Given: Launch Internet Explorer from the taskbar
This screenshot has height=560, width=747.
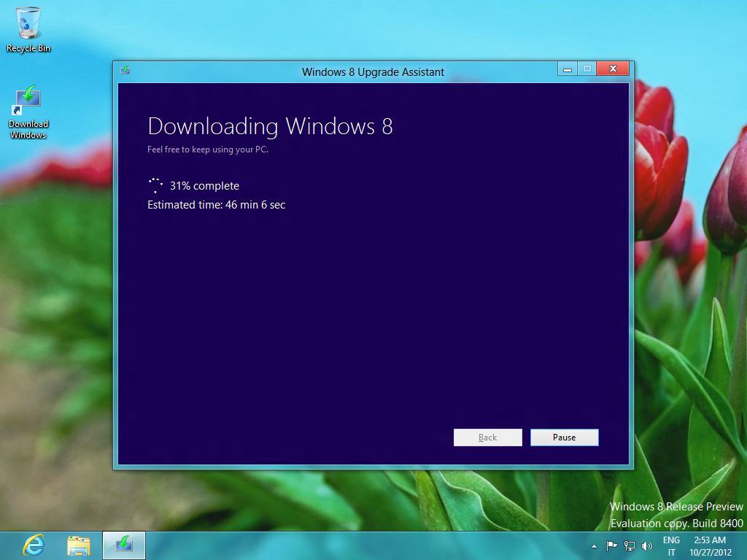Looking at the screenshot, I should (x=34, y=545).
